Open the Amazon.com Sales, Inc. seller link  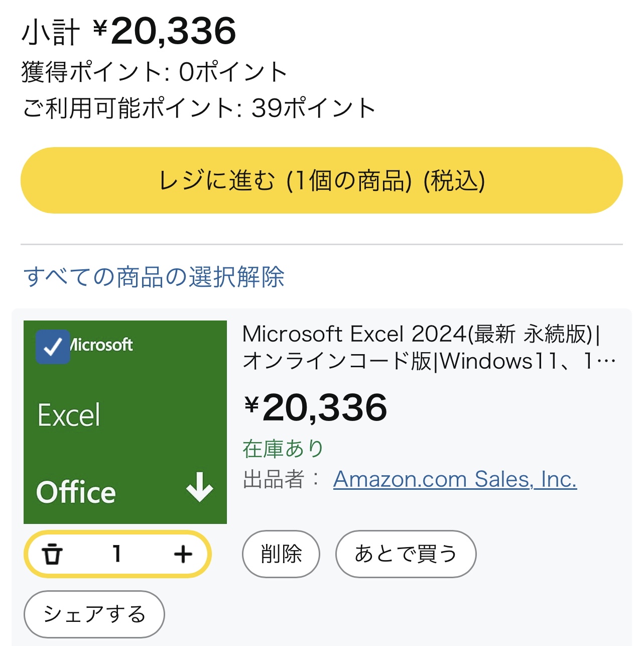(455, 479)
